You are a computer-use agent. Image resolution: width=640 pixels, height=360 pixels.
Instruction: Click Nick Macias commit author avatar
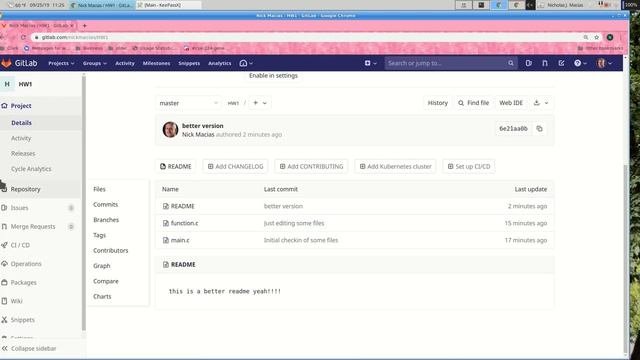[170, 130]
